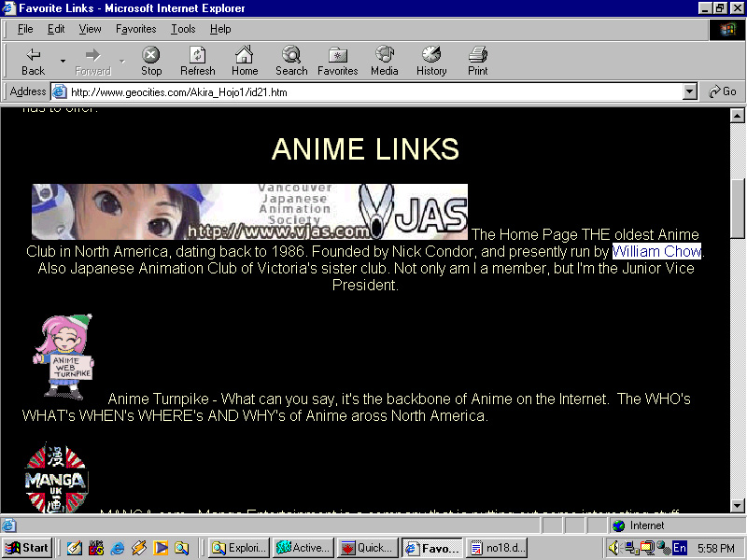Click the second Quick Launch icon

pyautogui.click(x=96, y=548)
